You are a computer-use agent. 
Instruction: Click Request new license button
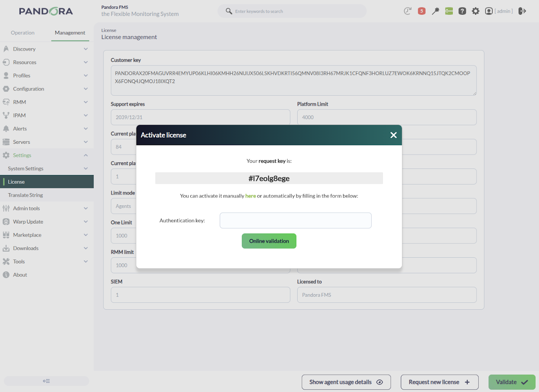[439, 382]
